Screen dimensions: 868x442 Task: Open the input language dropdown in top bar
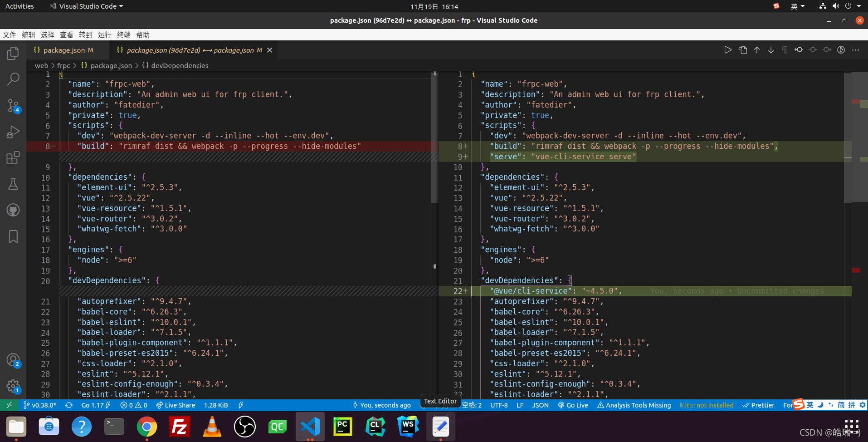click(x=798, y=6)
